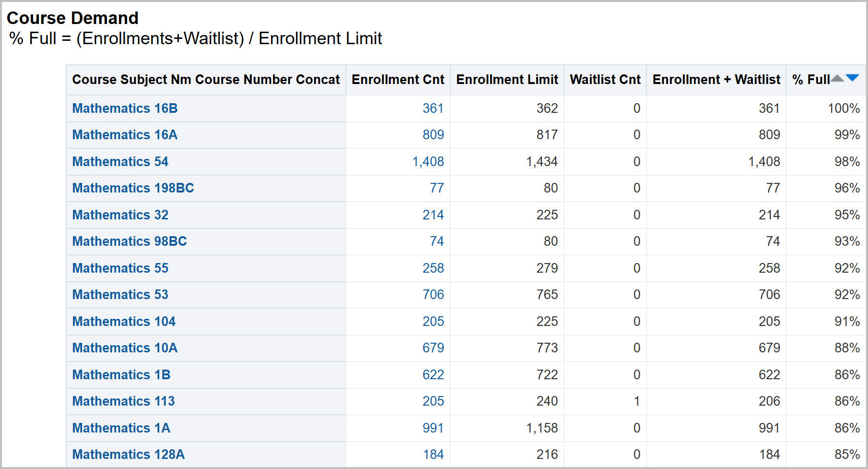Drill into enrollment count 205 for Mathematics 104
Screen dimensions: 868x469
[433, 321]
